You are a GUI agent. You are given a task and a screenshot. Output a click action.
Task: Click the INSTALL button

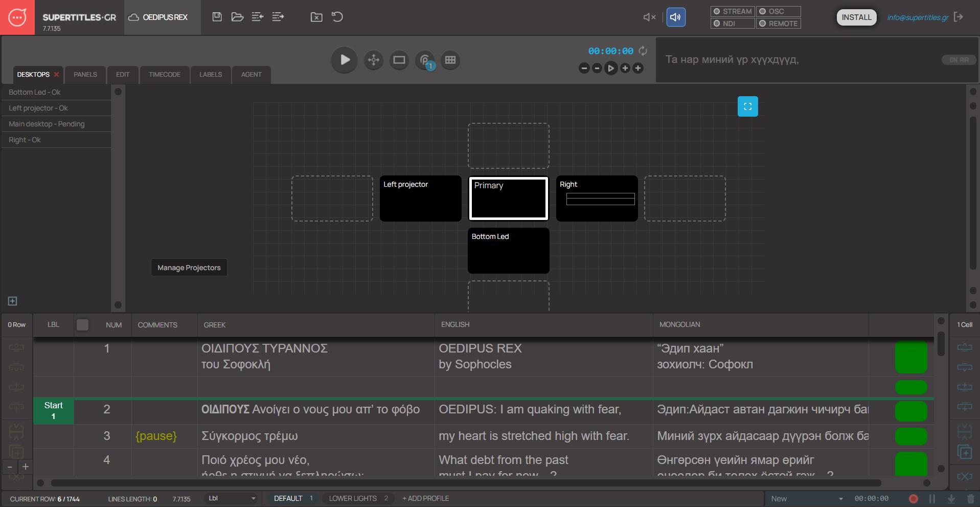[857, 17]
